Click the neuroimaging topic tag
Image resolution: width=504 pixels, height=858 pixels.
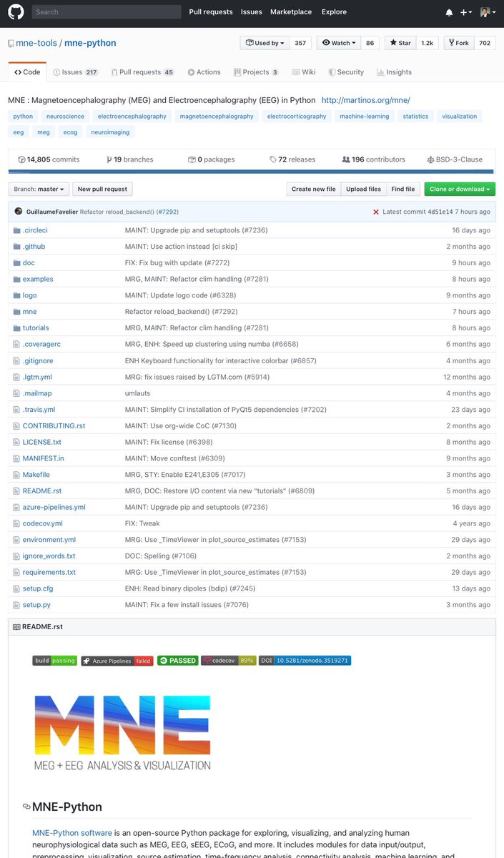point(110,132)
